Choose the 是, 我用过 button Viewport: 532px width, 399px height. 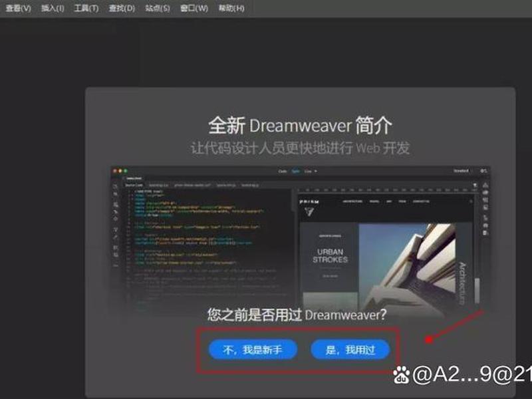(350, 350)
